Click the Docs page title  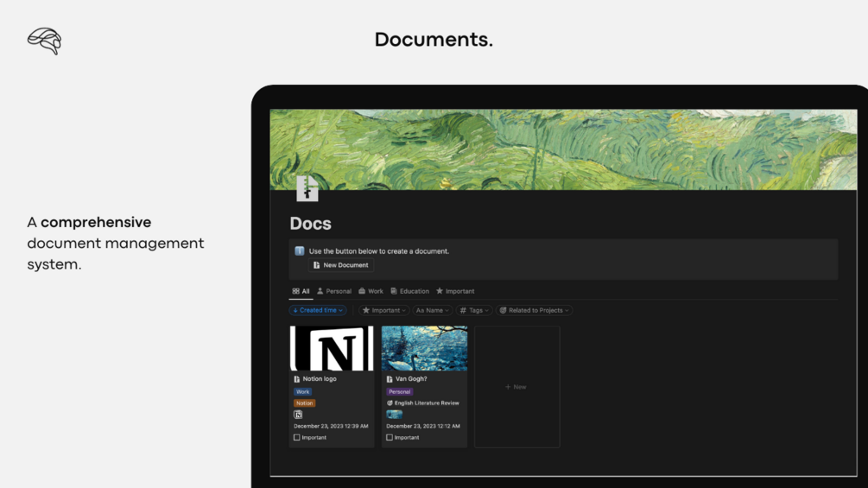point(311,224)
